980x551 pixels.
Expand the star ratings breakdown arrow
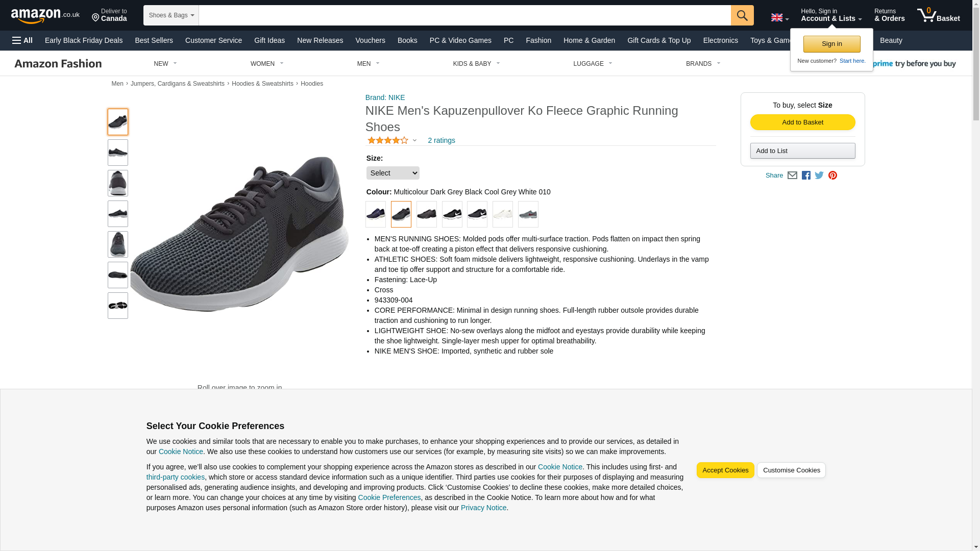tap(414, 141)
